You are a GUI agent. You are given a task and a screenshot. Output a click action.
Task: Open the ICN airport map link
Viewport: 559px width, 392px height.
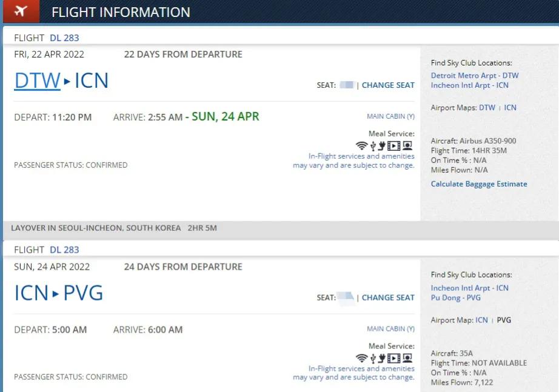510,107
